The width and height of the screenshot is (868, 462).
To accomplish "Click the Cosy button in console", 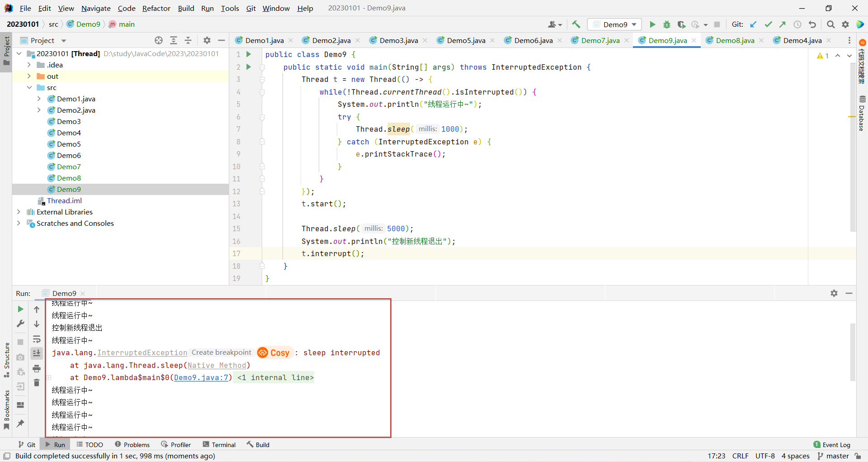I will tap(274, 352).
